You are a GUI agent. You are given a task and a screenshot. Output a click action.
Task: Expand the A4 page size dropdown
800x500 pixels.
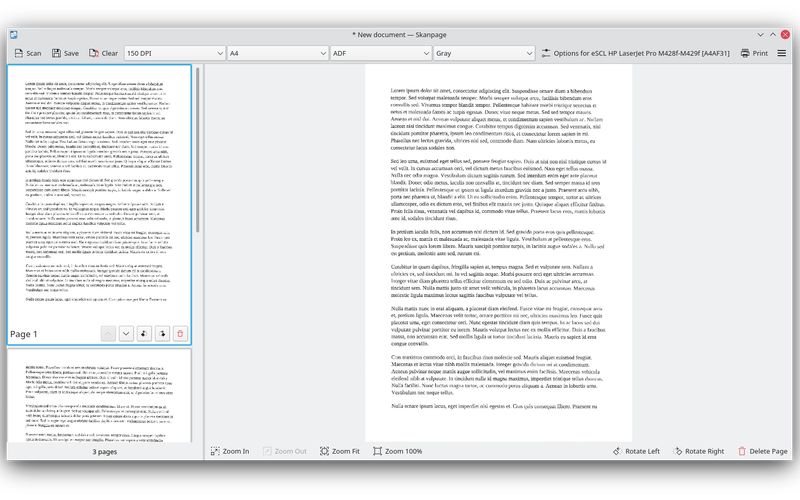point(278,53)
